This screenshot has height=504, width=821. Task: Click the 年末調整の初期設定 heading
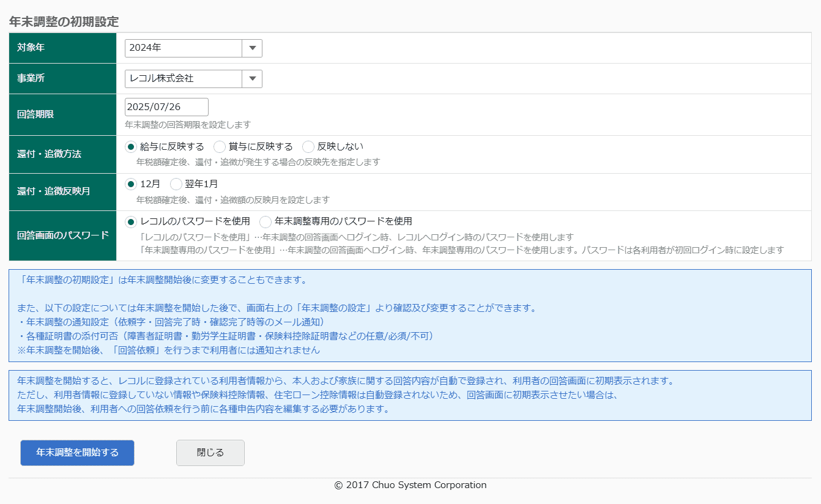click(x=64, y=21)
